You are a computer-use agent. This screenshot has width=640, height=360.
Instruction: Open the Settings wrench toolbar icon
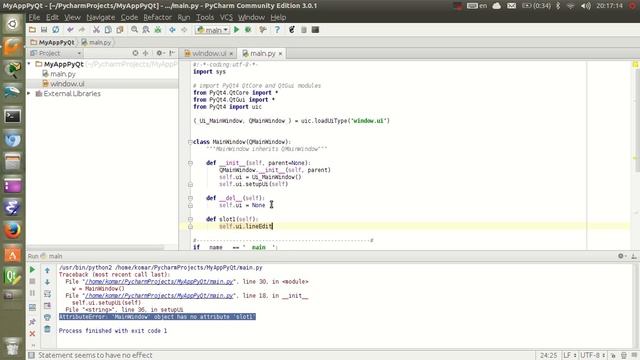262,30
